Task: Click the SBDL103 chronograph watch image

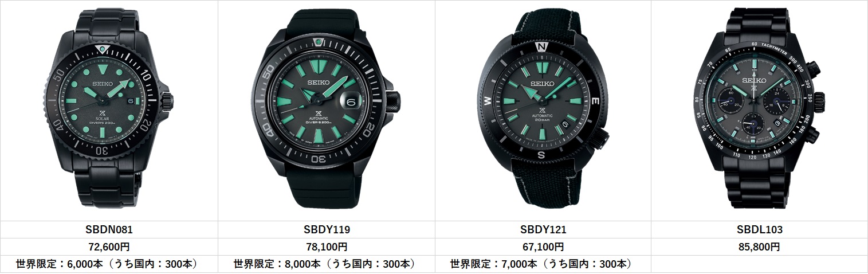Action: pos(760,111)
